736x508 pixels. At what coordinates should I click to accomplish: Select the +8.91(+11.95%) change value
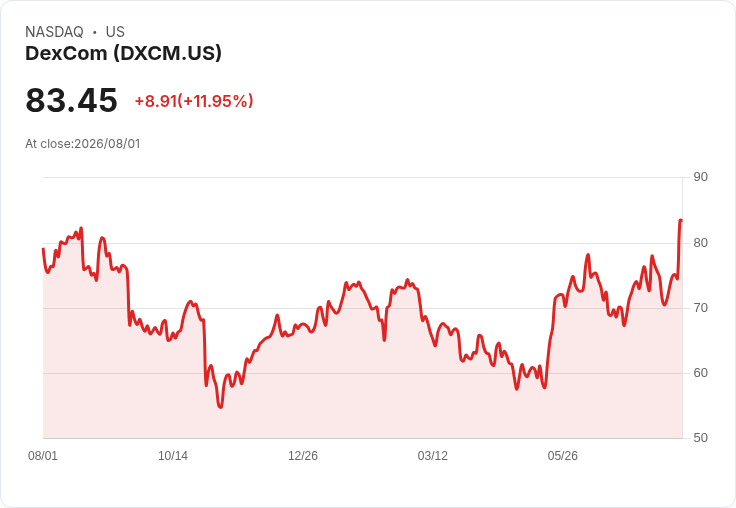point(194,101)
